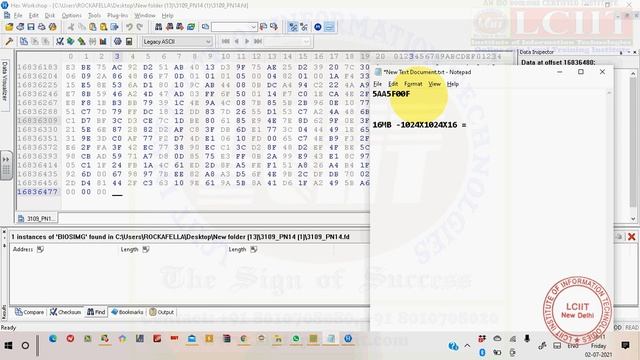Open the Window menu
Image resolution: width=640 pixels, height=360 pixels.
pos(145,16)
